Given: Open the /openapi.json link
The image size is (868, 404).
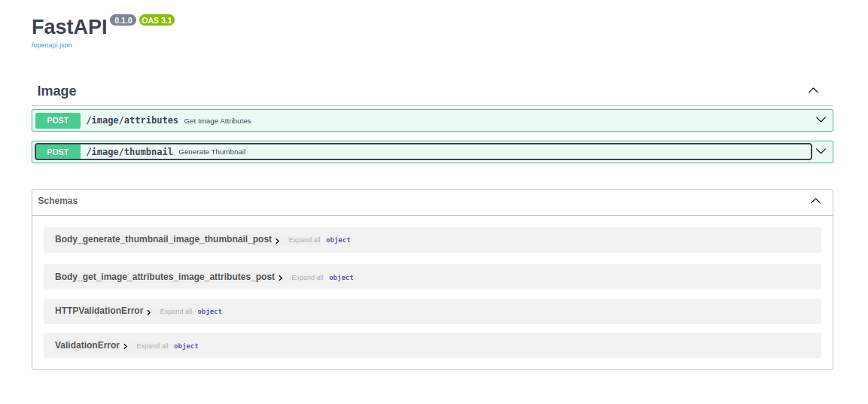Looking at the screenshot, I should click(x=51, y=45).
